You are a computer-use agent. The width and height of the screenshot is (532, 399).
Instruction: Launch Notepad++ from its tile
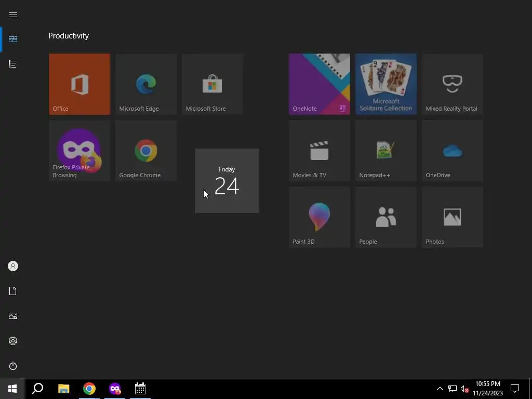pyautogui.click(x=386, y=150)
